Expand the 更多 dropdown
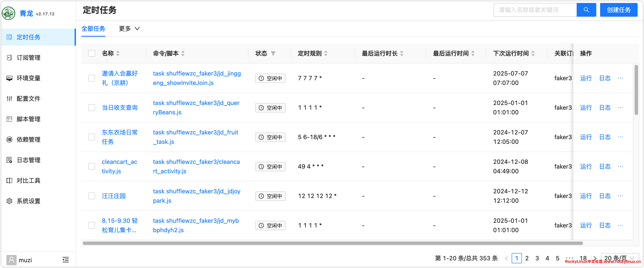 [129, 29]
